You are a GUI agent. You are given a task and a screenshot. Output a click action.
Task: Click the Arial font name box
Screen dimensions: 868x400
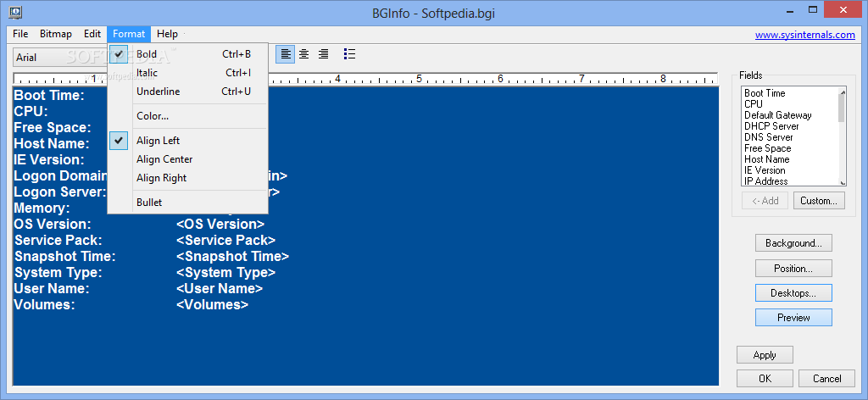(x=60, y=57)
